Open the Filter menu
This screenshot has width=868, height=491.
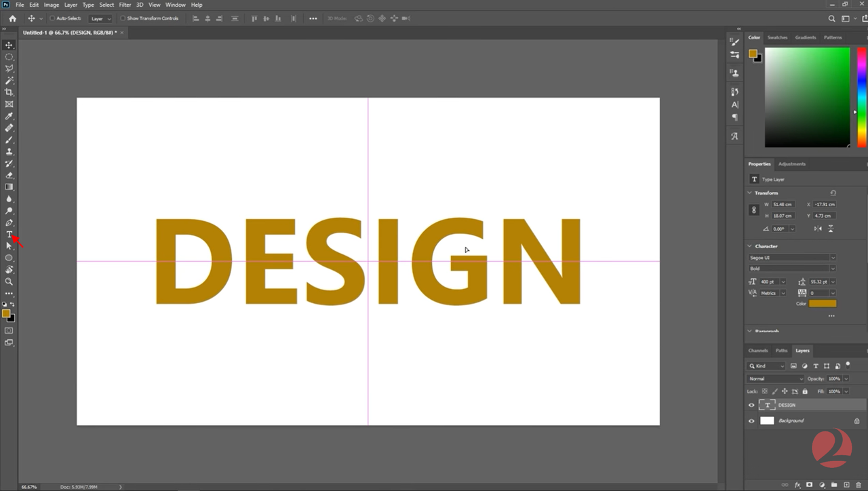tap(125, 5)
